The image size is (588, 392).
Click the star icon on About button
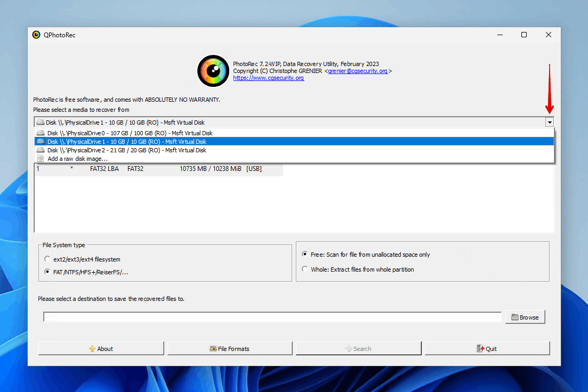click(x=92, y=348)
